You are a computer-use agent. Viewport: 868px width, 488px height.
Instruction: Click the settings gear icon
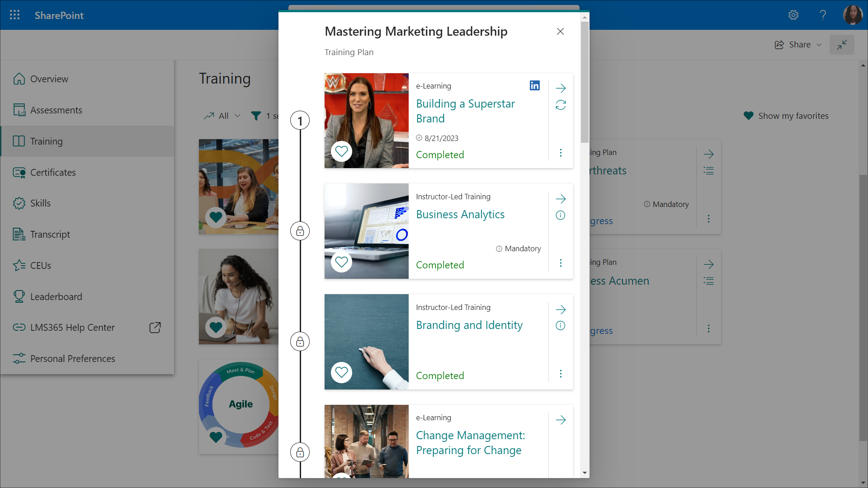click(793, 15)
